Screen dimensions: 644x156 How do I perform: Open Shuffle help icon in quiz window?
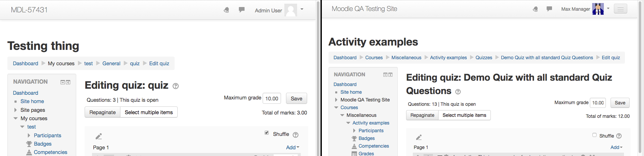click(295, 135)
